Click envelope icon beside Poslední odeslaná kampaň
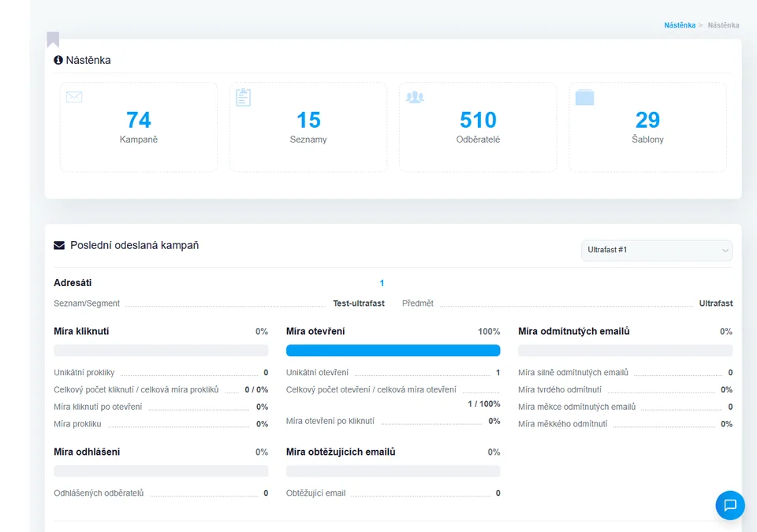 pos(59,245)
